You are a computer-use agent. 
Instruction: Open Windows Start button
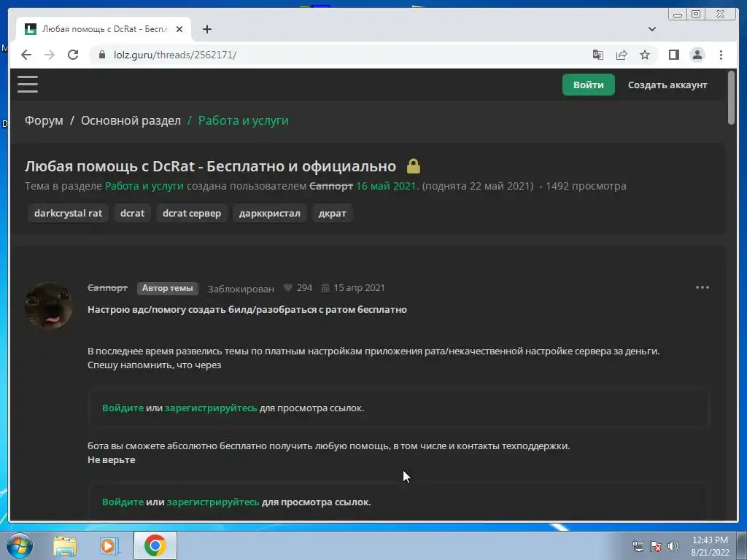[19, 545]
